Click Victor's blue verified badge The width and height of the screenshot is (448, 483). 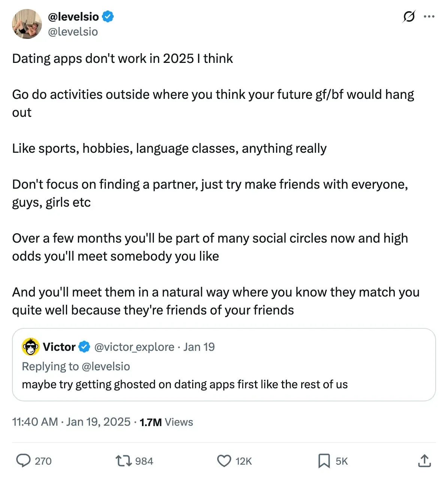(85, 347)
